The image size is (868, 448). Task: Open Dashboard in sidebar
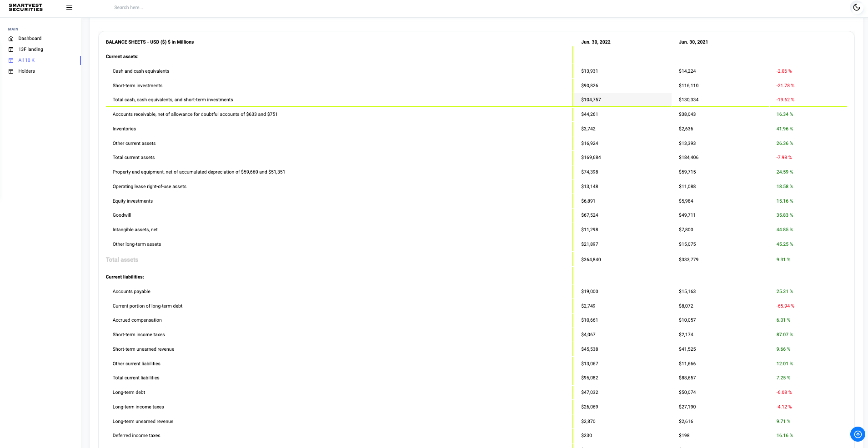pyautogui.click(x=30, y=39)
